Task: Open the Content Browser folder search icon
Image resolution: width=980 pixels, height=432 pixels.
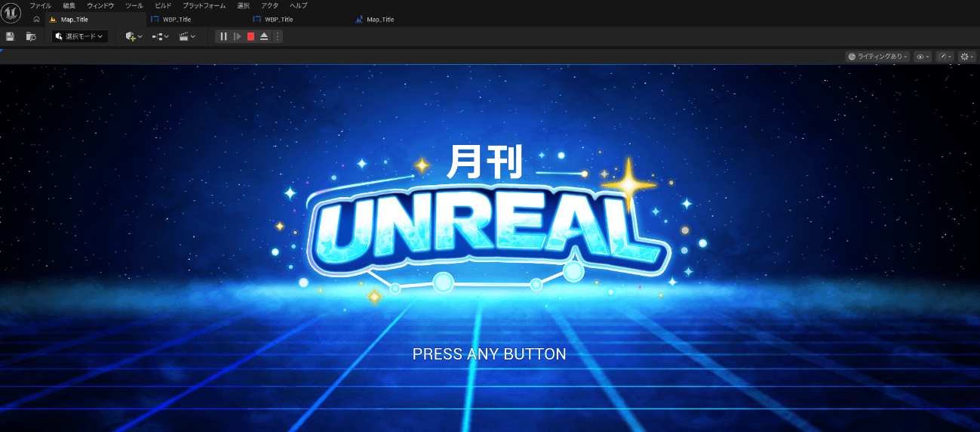Action: click(x=31, y=36)
